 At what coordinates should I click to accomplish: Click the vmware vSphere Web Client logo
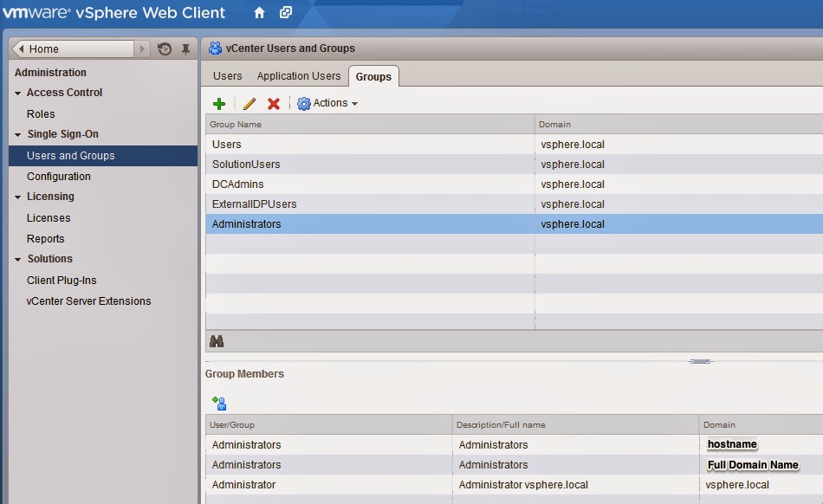coord(113,13)
